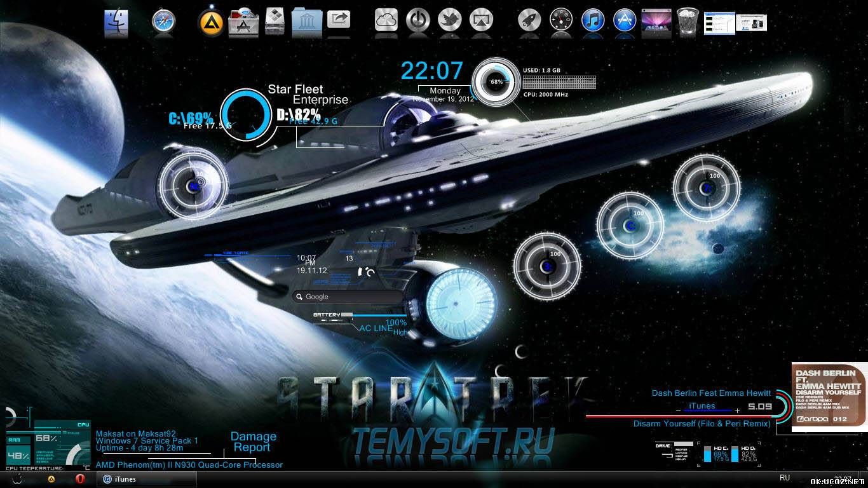
Task: Click the Disarm Yourself (Filo & Peri Remix) title
Action: click(x=702, y=423)
